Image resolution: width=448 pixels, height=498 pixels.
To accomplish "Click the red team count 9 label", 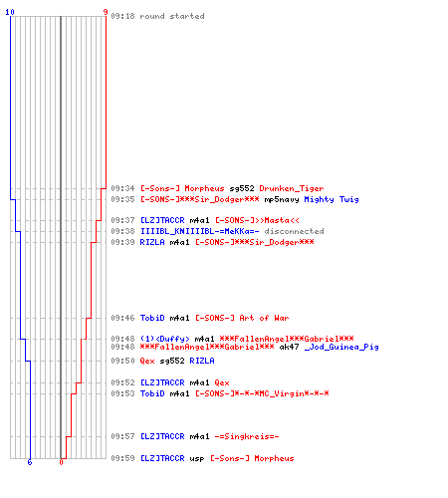I will coord(106,12).
